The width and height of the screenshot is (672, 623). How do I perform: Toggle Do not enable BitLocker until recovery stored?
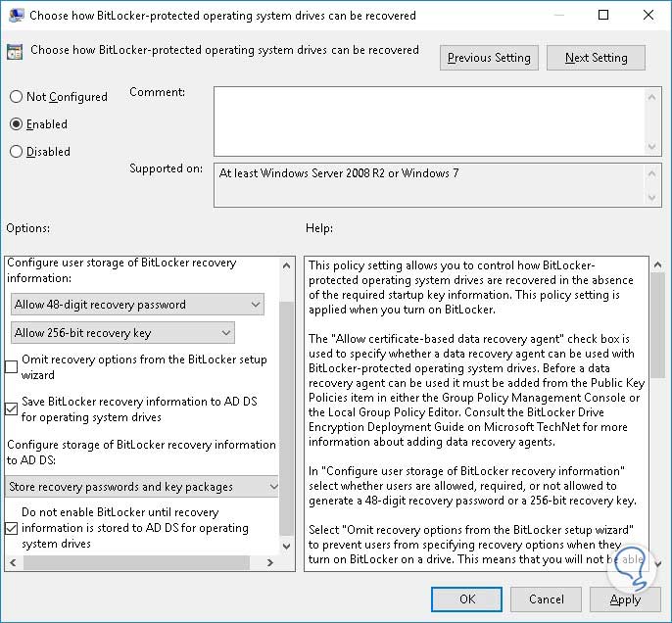[x=12, y=528]
